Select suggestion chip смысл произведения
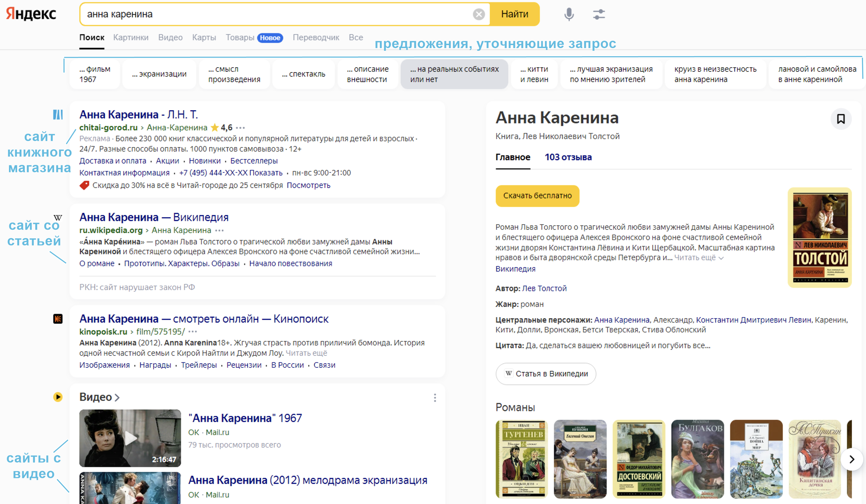 coord(234,74)
